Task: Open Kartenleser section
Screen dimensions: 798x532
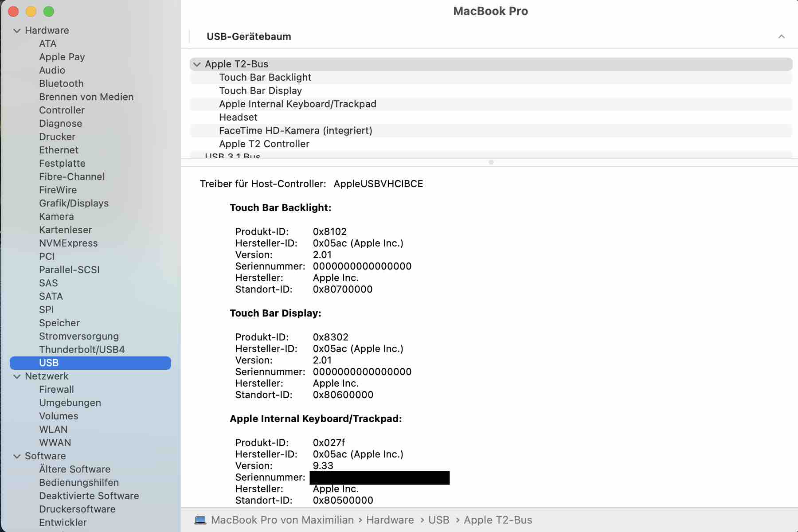Action: coord(65,230)
